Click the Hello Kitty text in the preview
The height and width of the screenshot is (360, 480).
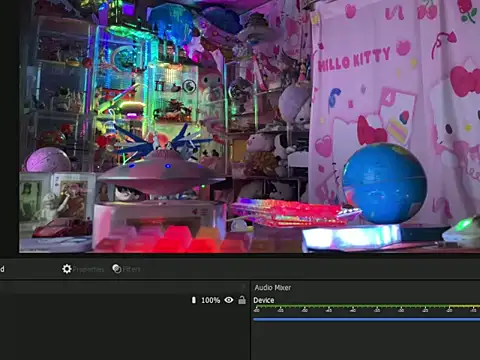pyautogui.click(x=354, y=60)
